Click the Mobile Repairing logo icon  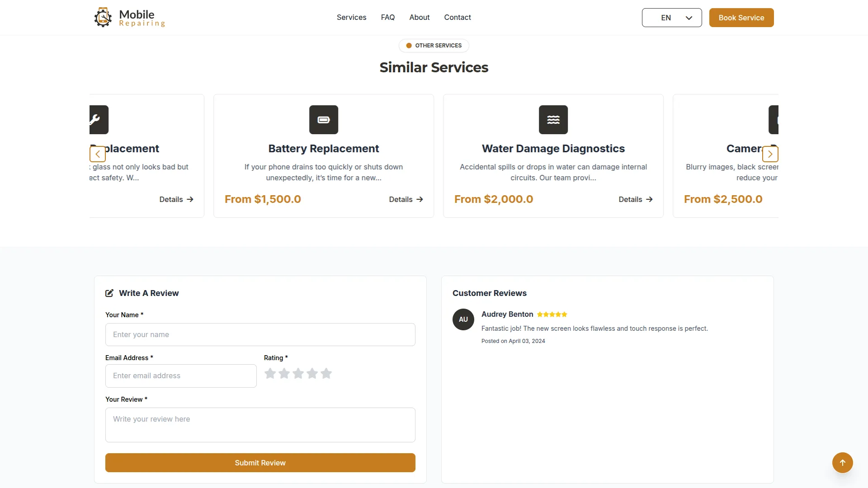click(x=103, y=17)
